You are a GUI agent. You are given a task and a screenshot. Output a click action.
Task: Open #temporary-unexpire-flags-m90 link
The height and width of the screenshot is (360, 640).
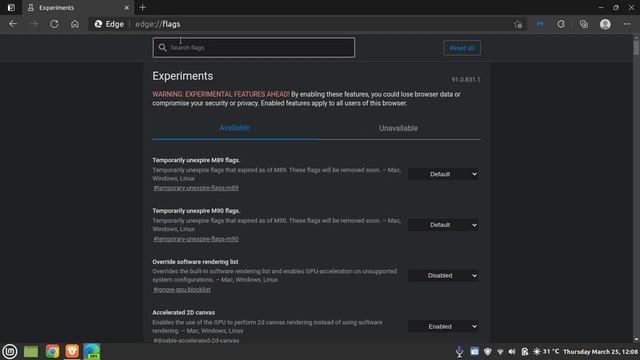tap(196, 239)
